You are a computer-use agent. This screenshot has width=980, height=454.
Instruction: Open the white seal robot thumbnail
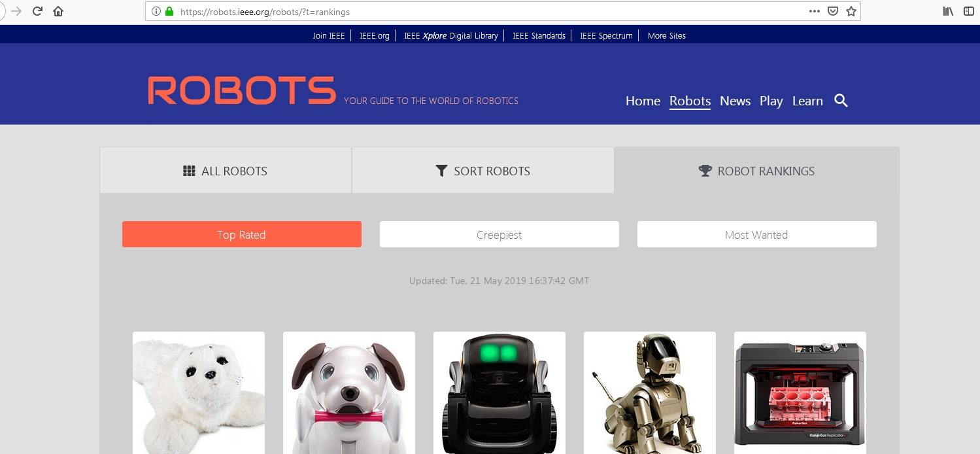click(x=199, y=393)
